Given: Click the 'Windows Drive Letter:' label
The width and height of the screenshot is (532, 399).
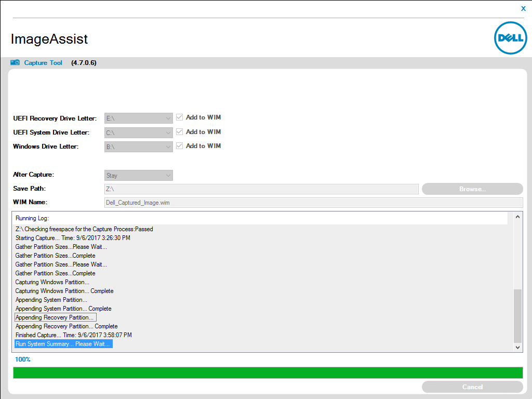Looking at the screenshot, I should coord(46,147).
